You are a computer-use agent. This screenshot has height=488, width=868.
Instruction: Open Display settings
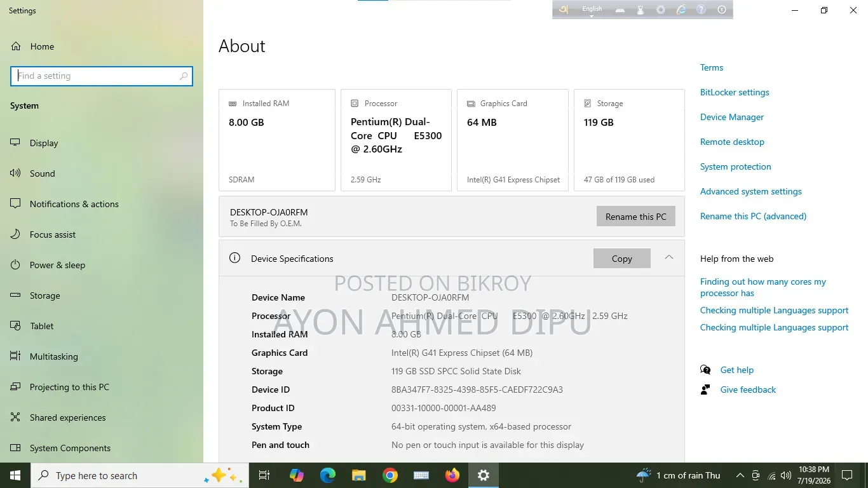[102, 143]
